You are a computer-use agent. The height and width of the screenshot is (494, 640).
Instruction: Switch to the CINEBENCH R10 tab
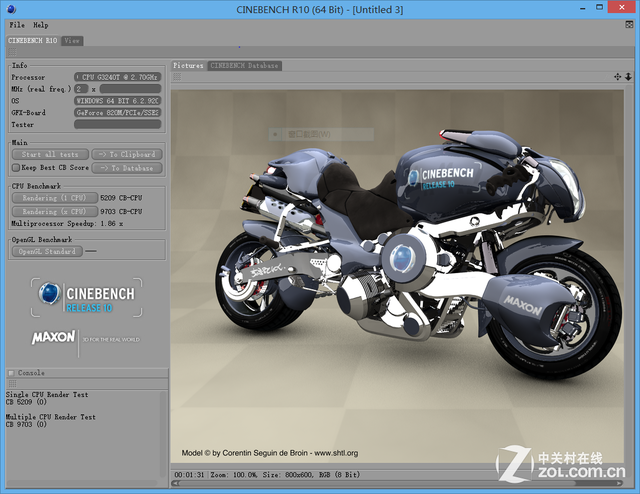pos(33,40)
